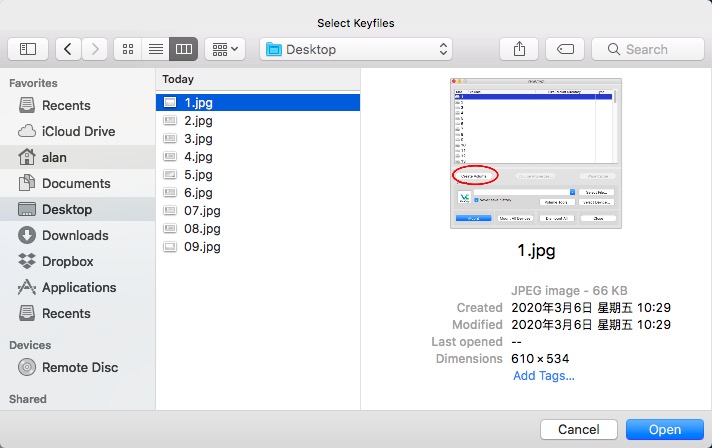Select the 5.jpg file
The width and height of the screenshot is (712, 448).
198,174
